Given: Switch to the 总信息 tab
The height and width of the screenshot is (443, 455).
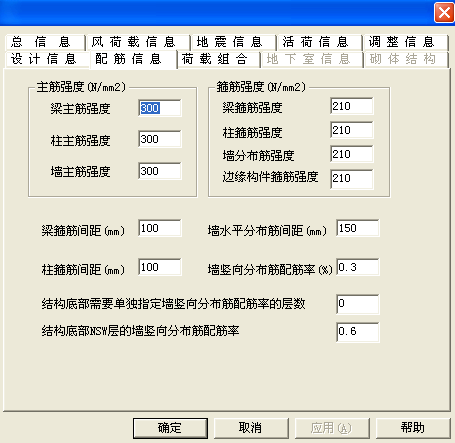Looking at the screenshot, I should (x=45, y=42).
